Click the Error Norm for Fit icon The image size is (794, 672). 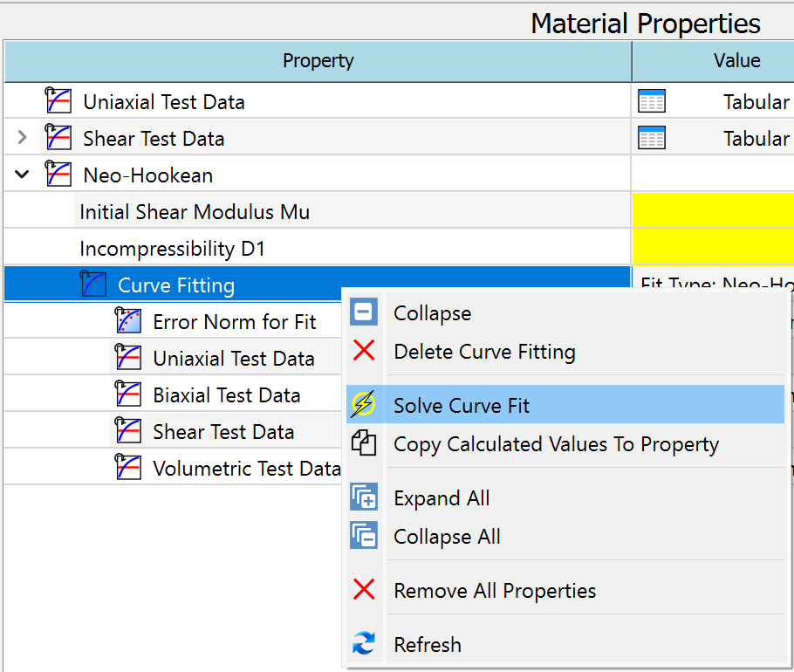128,321
